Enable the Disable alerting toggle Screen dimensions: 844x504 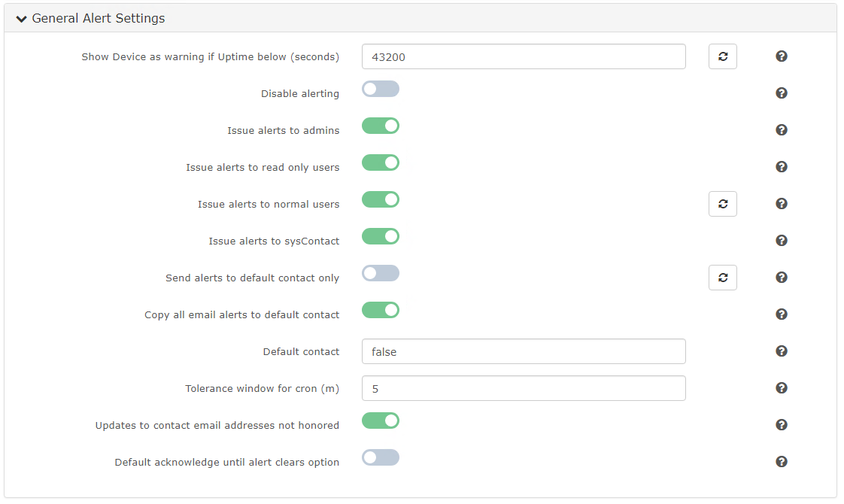click(x=380, y=89)
